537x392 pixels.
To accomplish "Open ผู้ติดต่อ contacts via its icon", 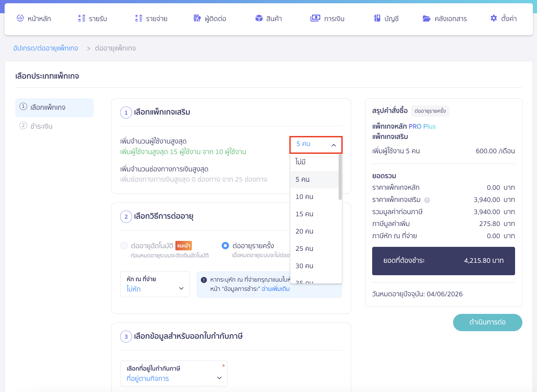I will (x=197, y=18).
